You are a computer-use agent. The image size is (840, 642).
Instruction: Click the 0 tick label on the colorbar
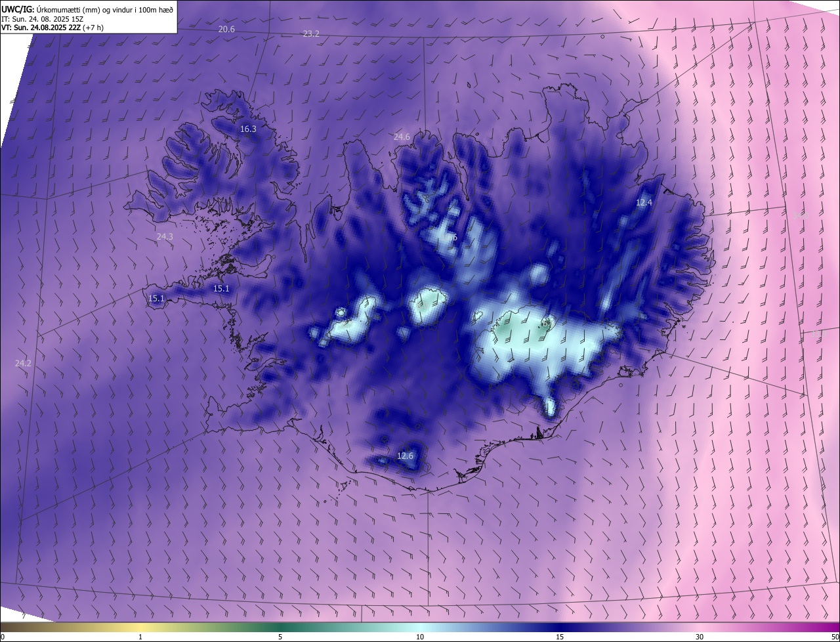pyautogui.click(x=3, y=637)
